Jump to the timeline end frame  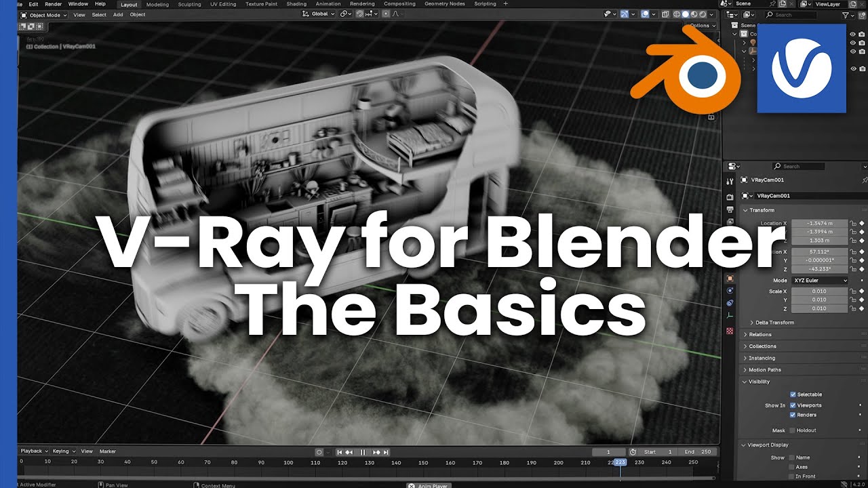point(386,452)
